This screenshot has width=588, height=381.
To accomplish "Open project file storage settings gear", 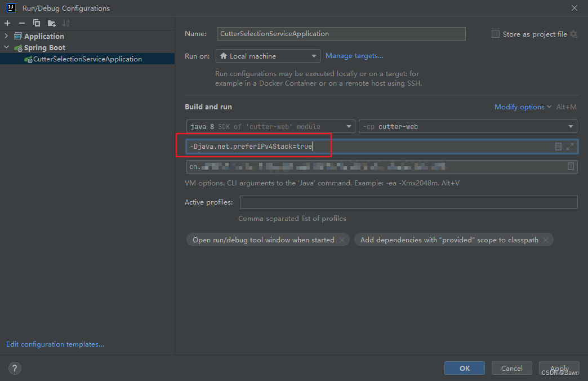I will tap(574, 34).
